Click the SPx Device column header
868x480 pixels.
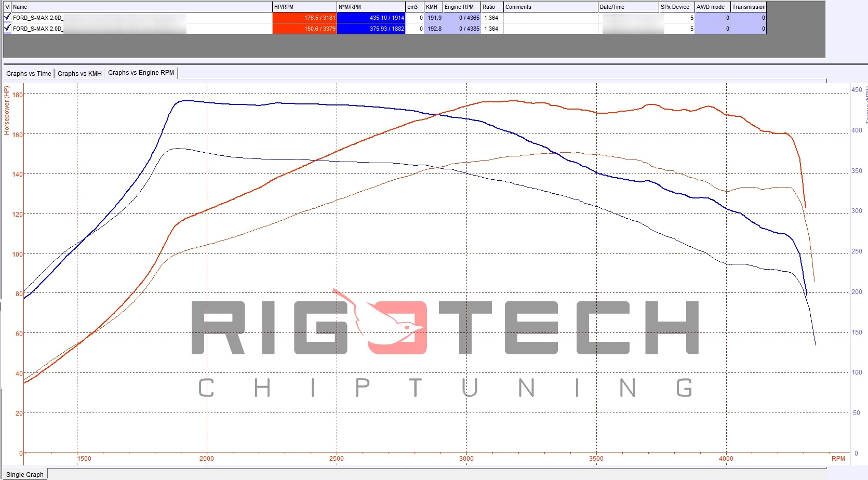(676, 7)
